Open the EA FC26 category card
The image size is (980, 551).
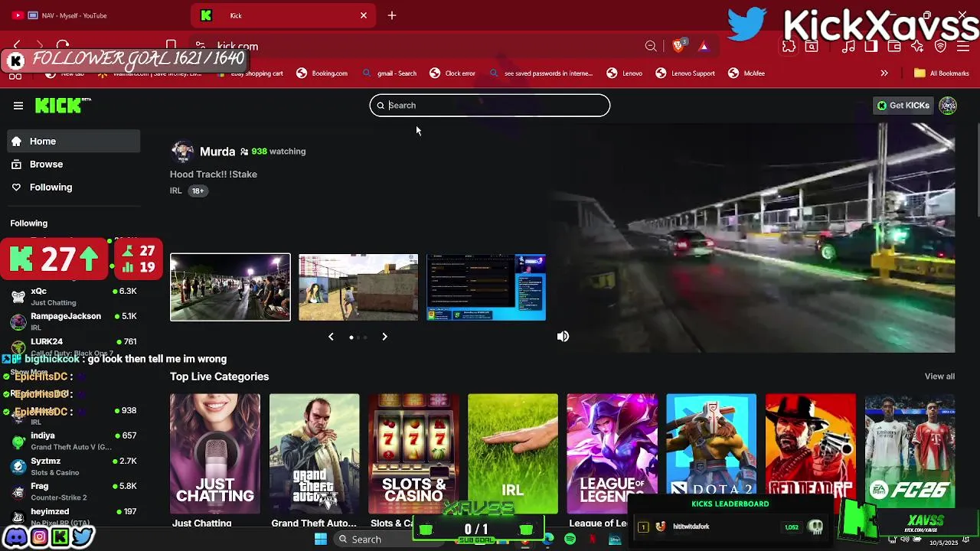click(x=910, y=453)
